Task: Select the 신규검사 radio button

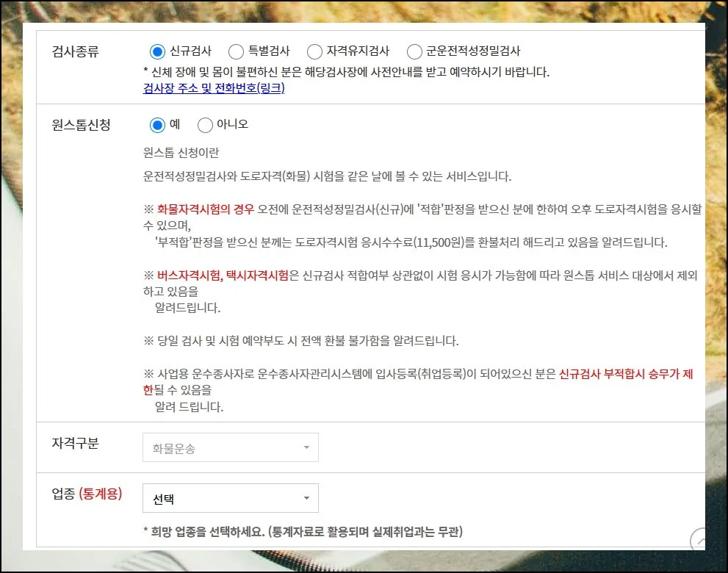Action: 156,51
